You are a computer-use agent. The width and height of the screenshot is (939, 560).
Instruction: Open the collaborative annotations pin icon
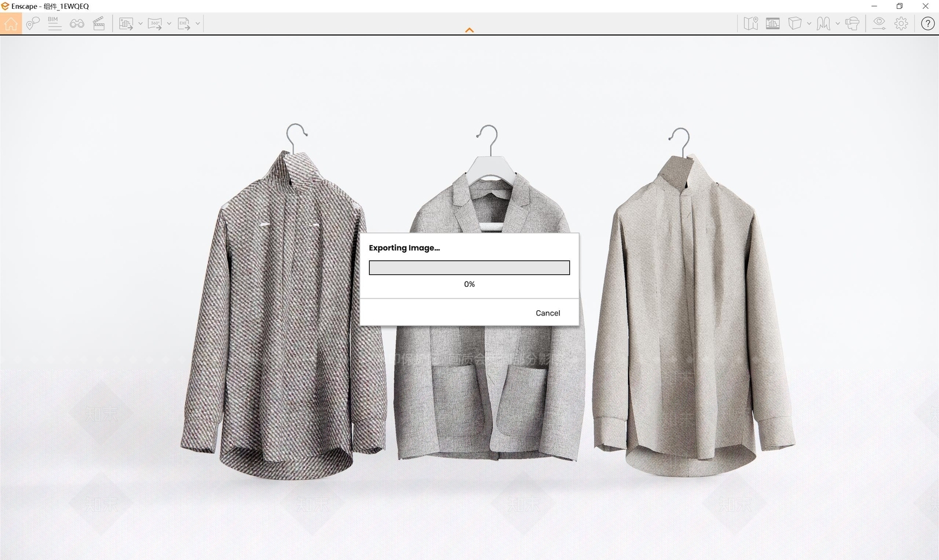click(33, 23)
